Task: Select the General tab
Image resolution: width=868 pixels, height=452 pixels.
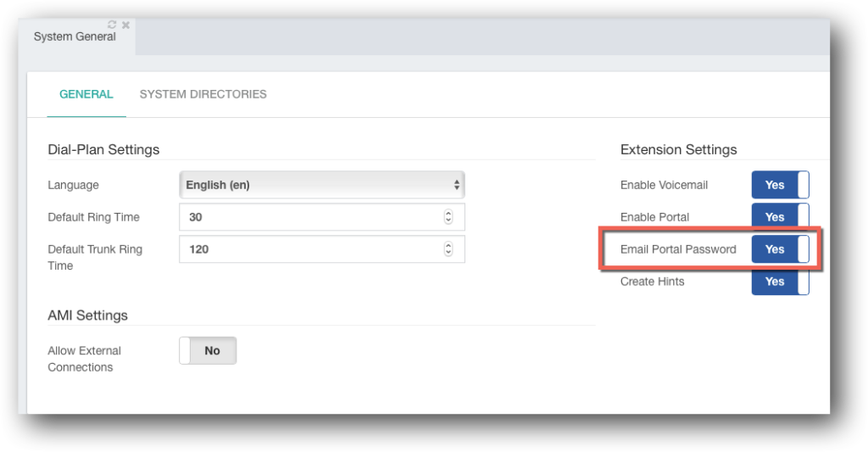Action: pos(86,94)
